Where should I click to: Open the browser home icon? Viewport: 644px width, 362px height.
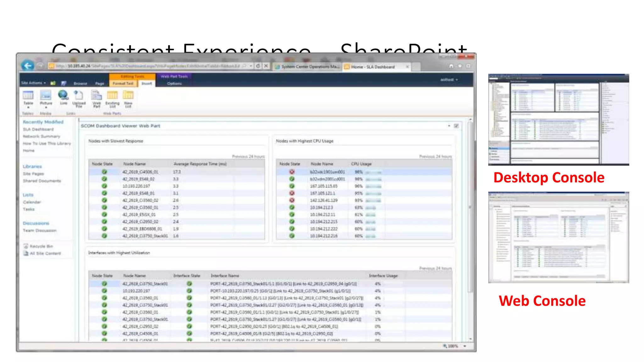point(451,66)
